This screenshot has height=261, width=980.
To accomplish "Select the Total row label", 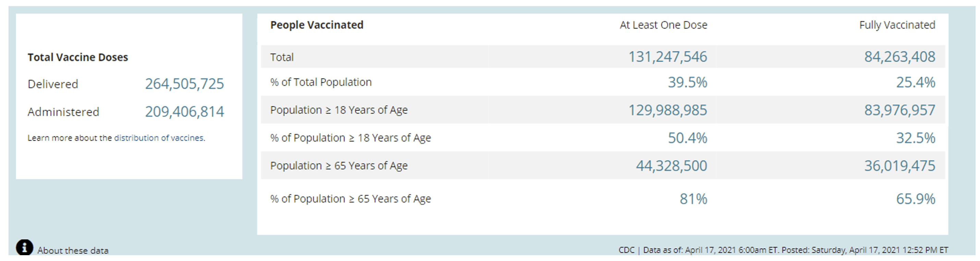I will pyautogui.click(x=282, y=57).
